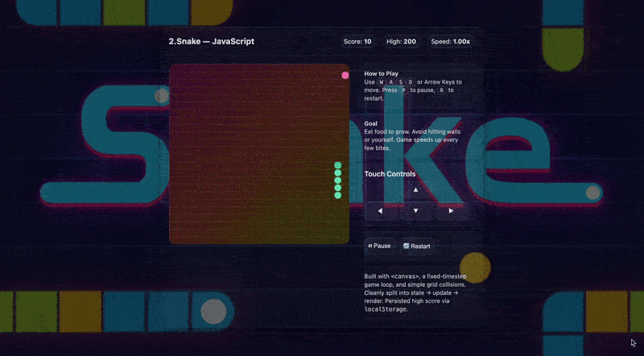Screen dimensions: 644x356
Task: Click the High: 200 badge
Action: click(x=401, y=42)
